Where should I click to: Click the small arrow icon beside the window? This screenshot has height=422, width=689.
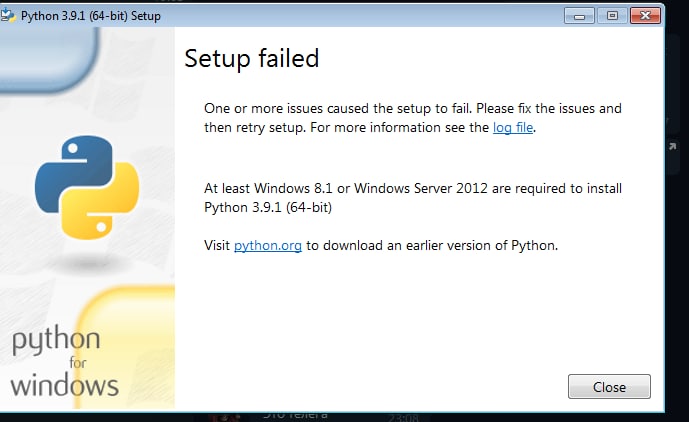(672, 146)
